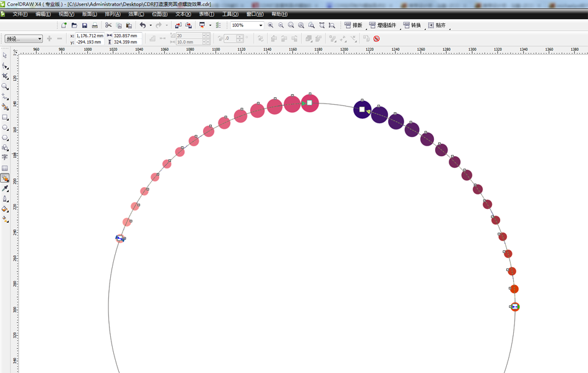Open the undo history dropdown arrow

click(x=150, y=25)
